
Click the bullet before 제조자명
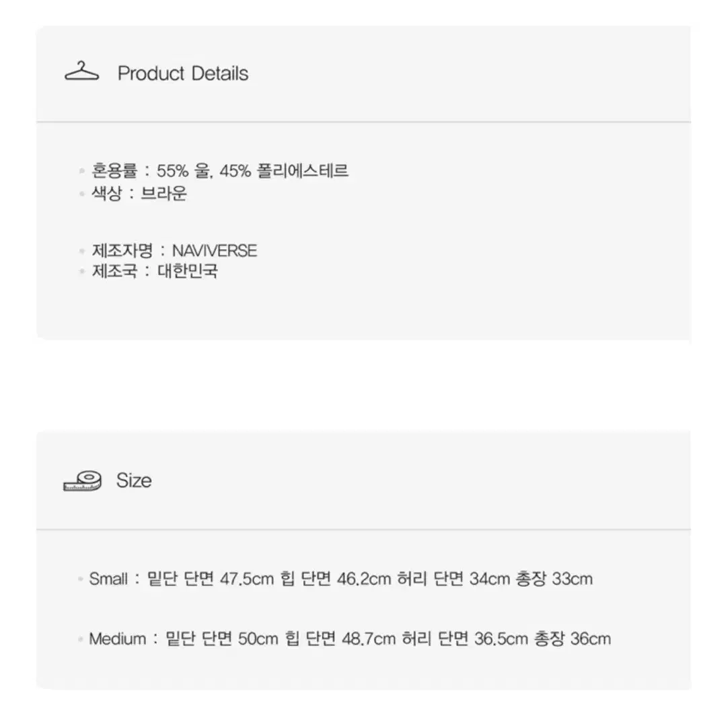coord(82,251)
